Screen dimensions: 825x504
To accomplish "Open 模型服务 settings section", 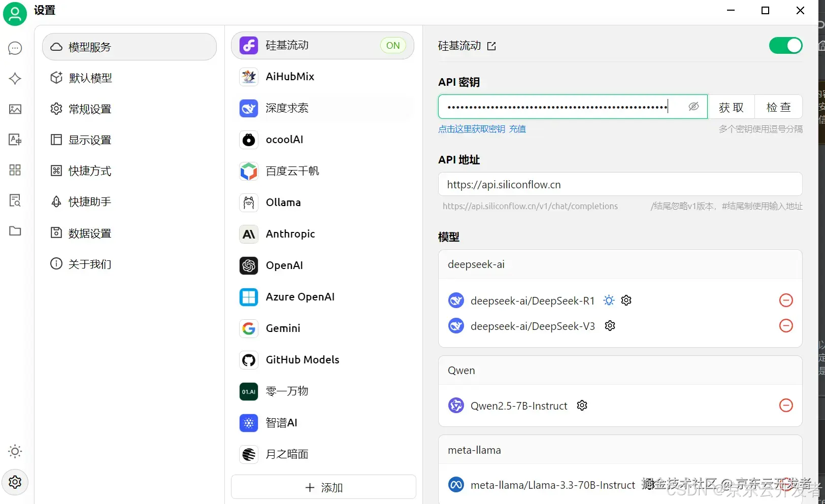I will coord(129,47).
